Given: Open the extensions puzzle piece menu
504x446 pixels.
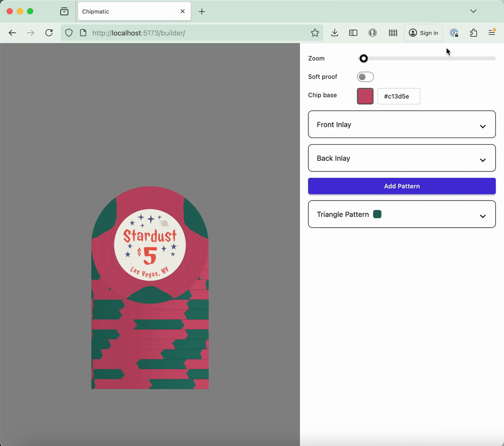Looking at the screenshot, I should point(473,33).
